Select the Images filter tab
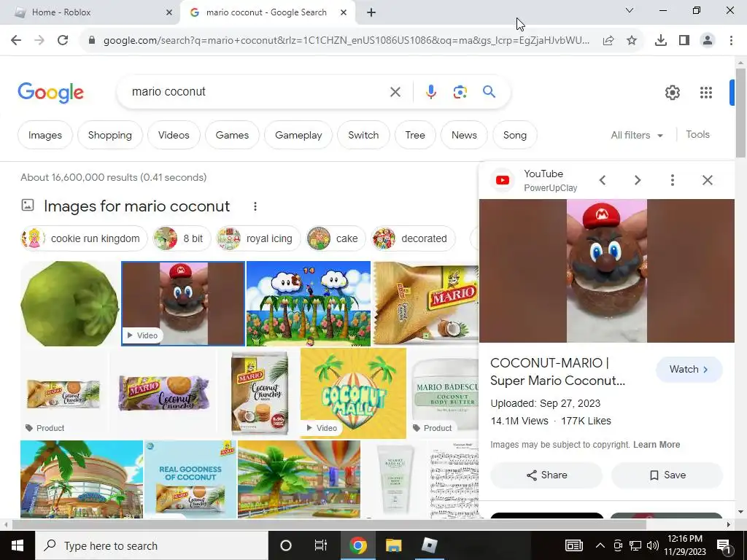The width and height of the screenshot is (747, 560). pyautogui.click(x=44, y=135)
